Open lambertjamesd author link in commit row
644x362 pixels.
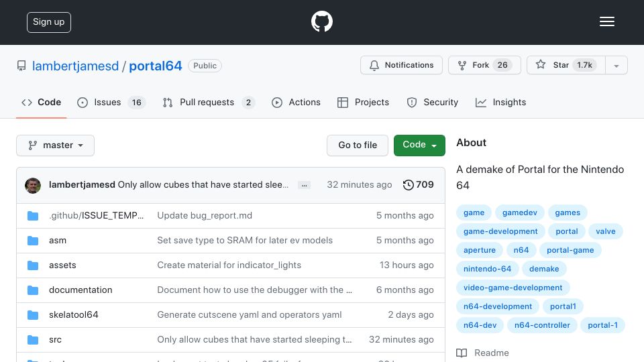coord(82,185)
